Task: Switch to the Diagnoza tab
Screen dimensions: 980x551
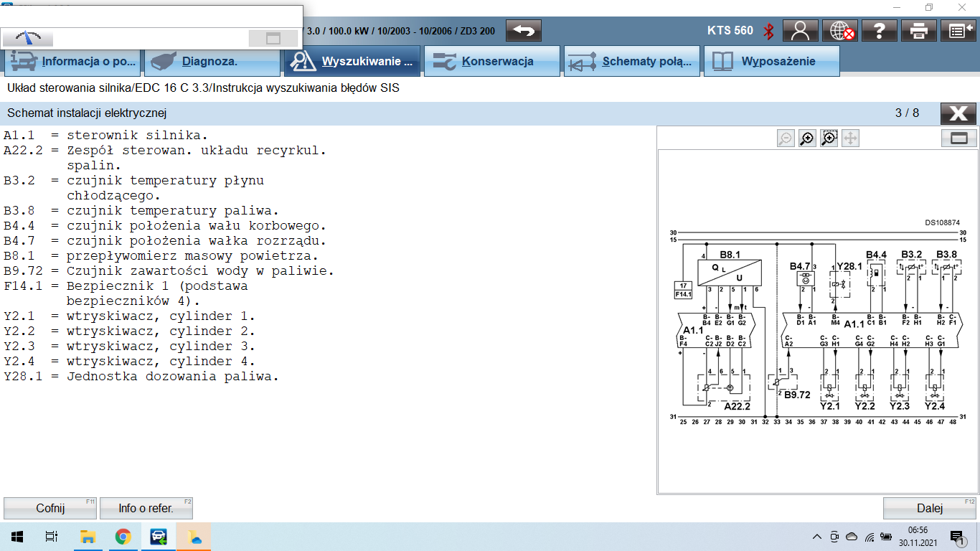Action: tap(212, 61)
